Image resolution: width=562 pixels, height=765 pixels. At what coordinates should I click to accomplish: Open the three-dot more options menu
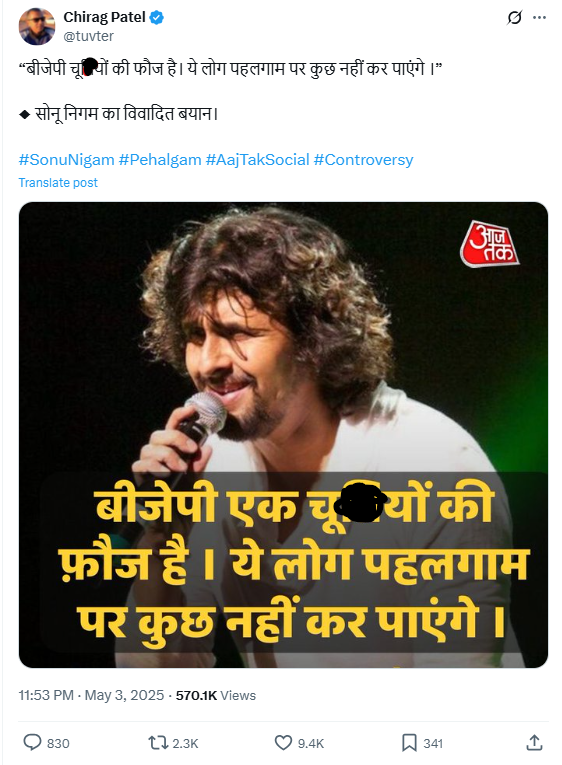click(x=540, y=18)
